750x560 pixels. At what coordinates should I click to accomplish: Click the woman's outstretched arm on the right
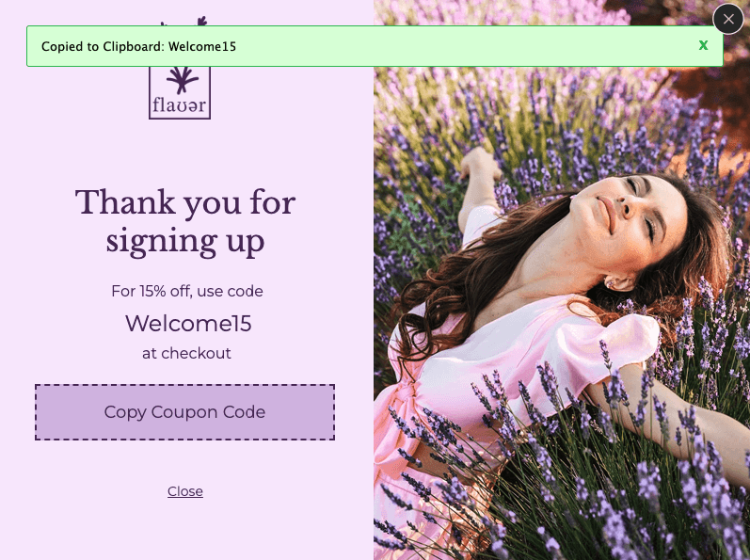[679, 421]
